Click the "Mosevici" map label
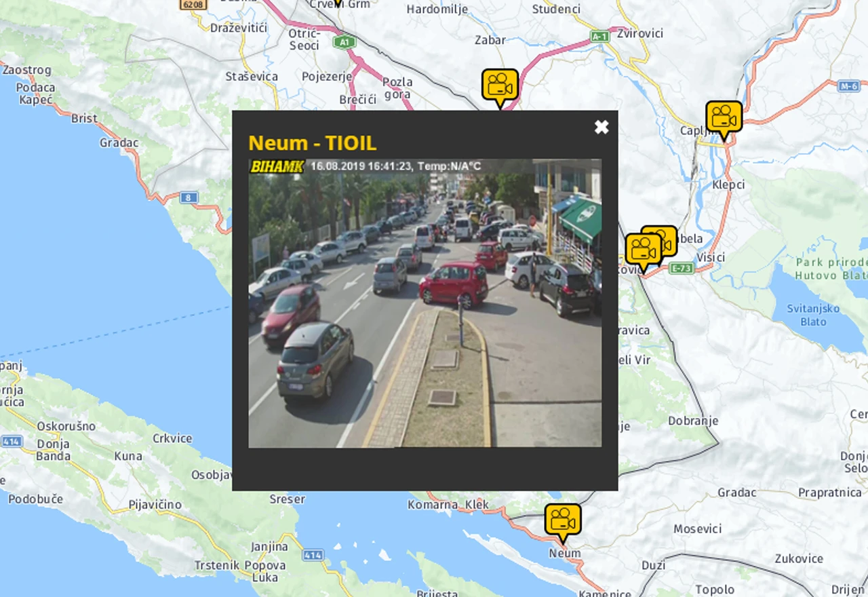This screenshot has height=597, width=868. pos(697,528)
